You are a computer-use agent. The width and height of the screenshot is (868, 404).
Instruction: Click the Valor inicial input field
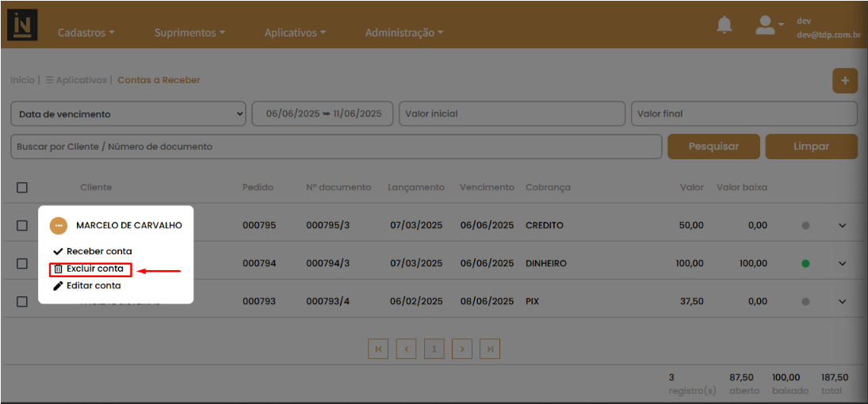click(512, 114)
